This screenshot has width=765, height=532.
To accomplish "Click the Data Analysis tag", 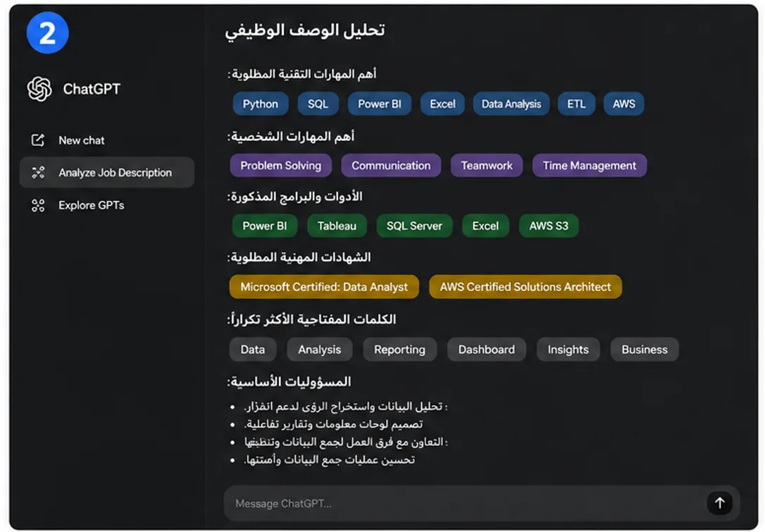I will tap(511, 104).
